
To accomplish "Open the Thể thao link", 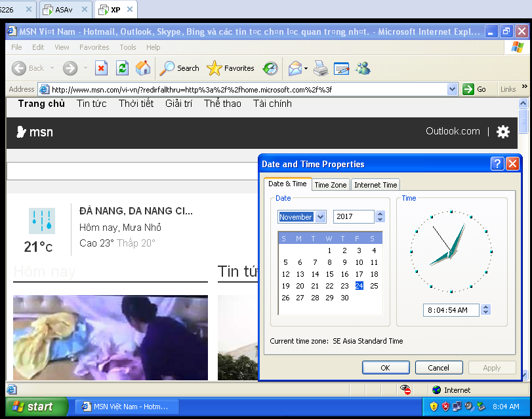I will coord(222,104).
